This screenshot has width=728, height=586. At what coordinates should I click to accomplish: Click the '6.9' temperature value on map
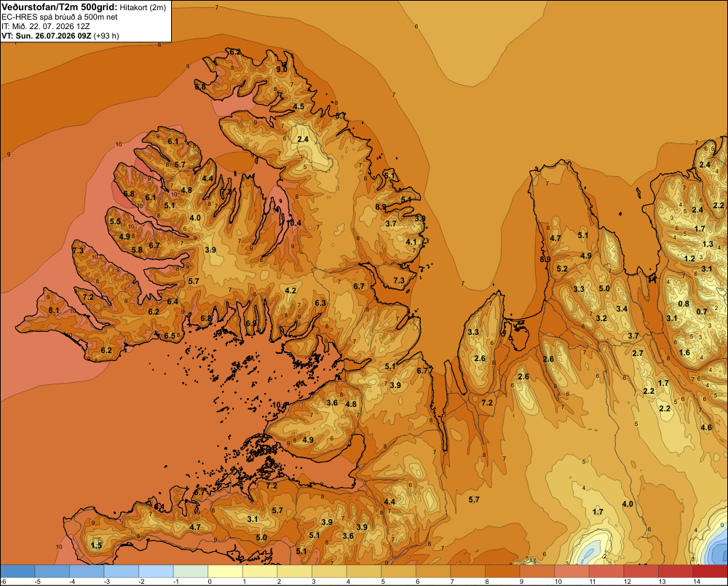point(251,323)
